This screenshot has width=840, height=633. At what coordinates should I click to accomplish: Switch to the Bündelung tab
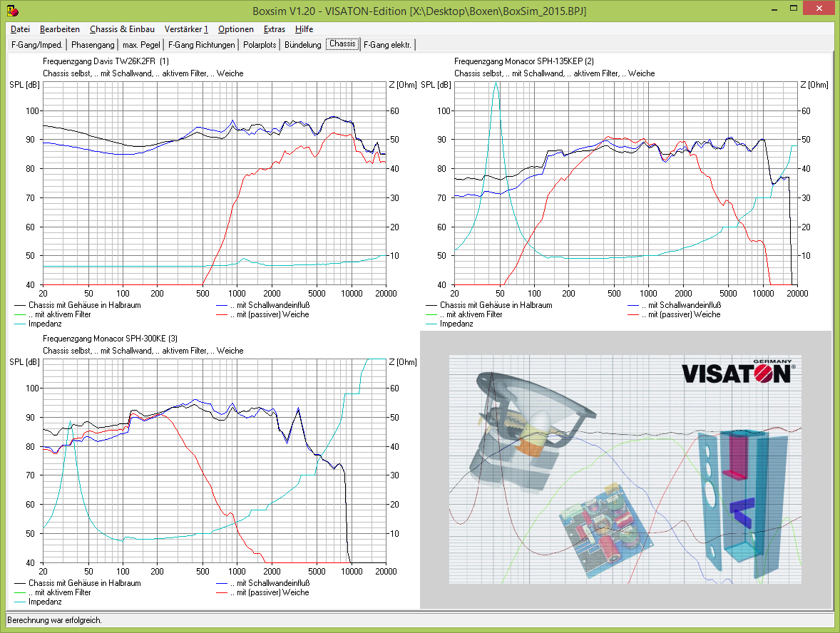(302, 45)
